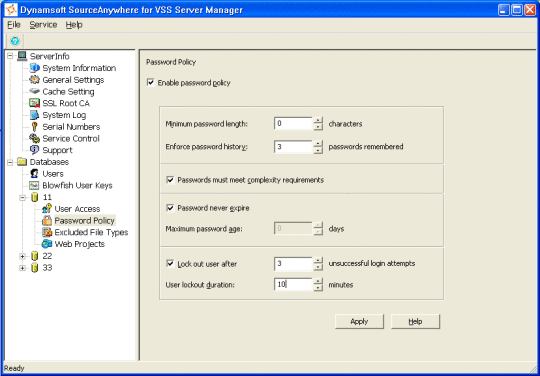Click the Help button in panel
The image size is (540, 376).
[415, 321]
